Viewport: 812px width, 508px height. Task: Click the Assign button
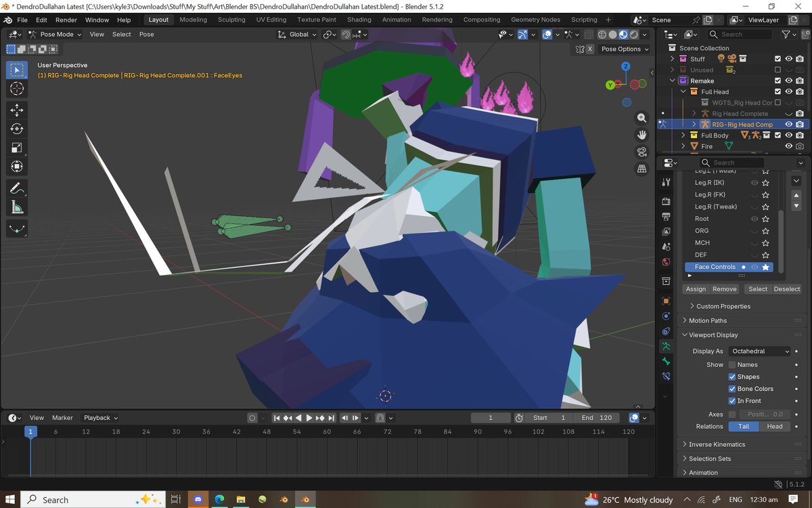pos(696,289)
